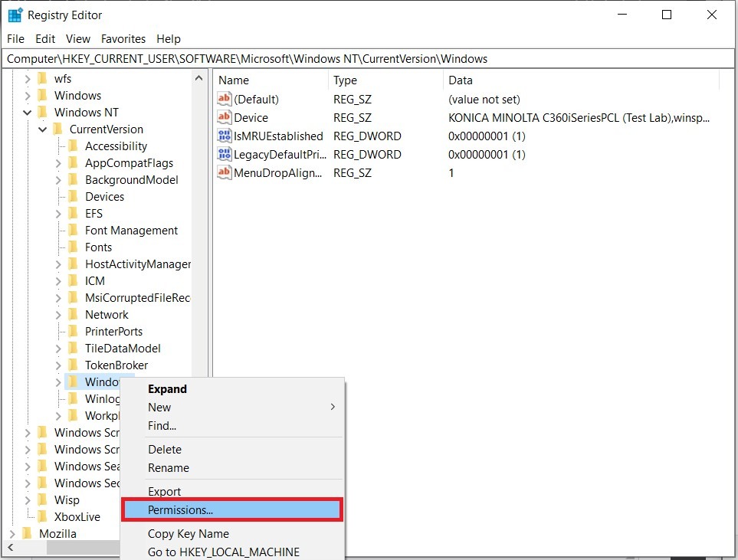Open the New submenu arrow

pyautogui.click(x=333, y=407)
